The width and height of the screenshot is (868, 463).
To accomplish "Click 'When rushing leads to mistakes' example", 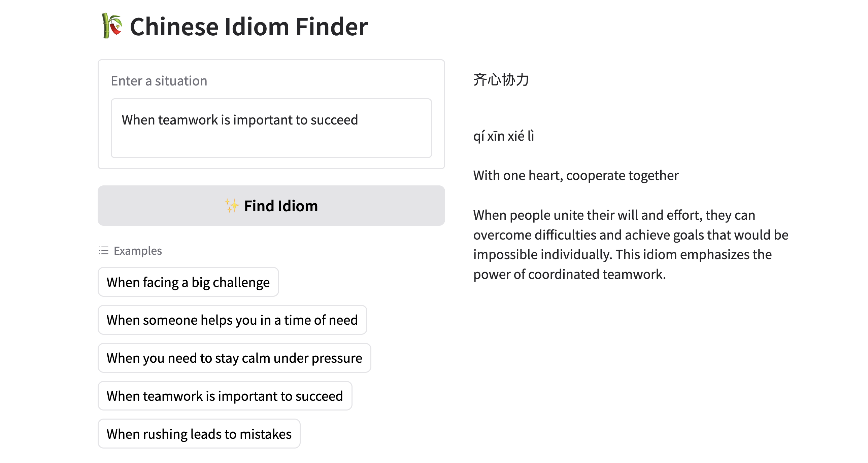I will pos(198,434).
